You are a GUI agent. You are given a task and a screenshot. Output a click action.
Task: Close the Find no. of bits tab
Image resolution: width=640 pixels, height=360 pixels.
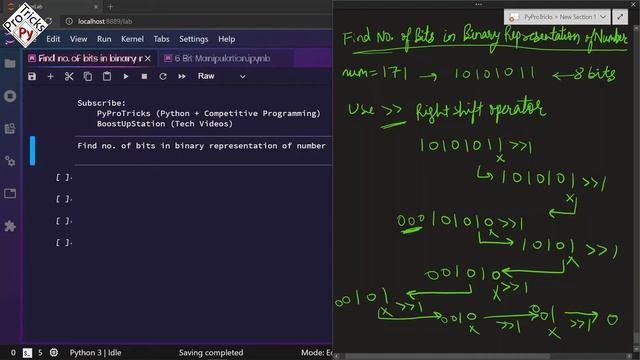click(148, 59)
